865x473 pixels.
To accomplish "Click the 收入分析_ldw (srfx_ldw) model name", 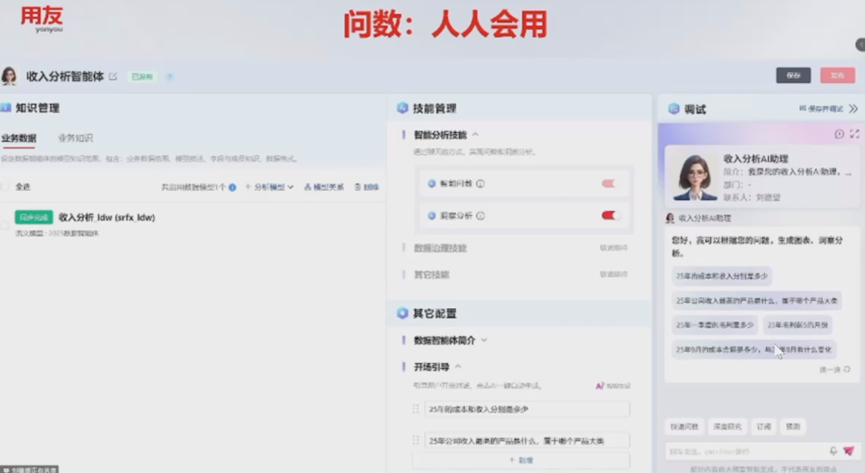I will pyautogui.click(x=106, y=217).
